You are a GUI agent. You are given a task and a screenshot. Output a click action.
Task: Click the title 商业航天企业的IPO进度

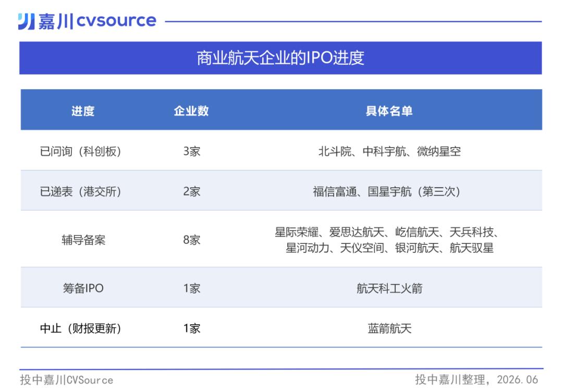[280, 58]
